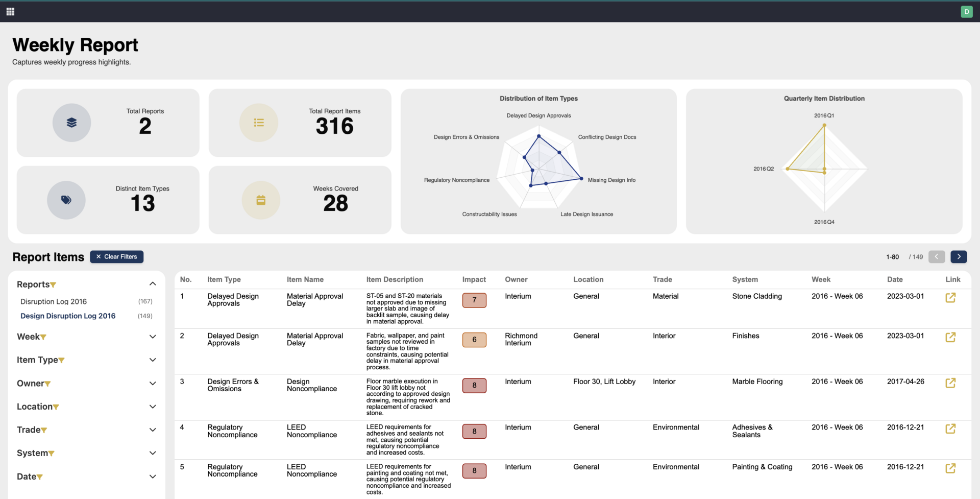Image resolution: width=980 pixels, height=499 pixels.
Task: Open the user avatar D menu
Action: tap(966, 11)
